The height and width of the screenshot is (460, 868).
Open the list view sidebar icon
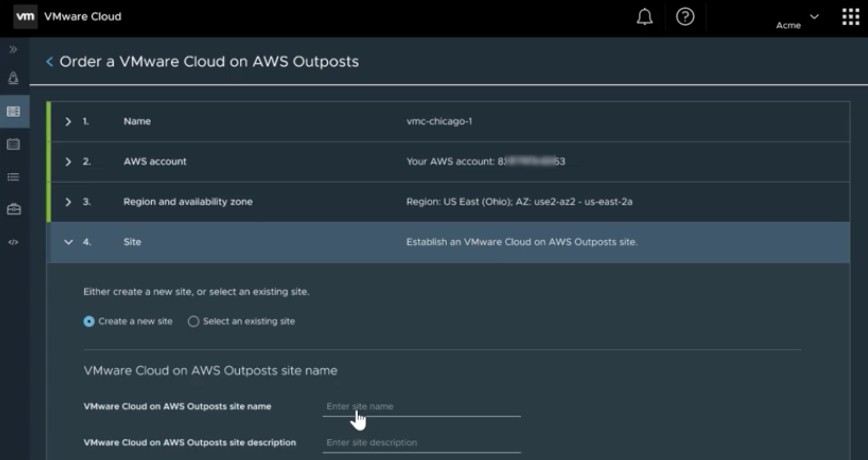(14, 177)
